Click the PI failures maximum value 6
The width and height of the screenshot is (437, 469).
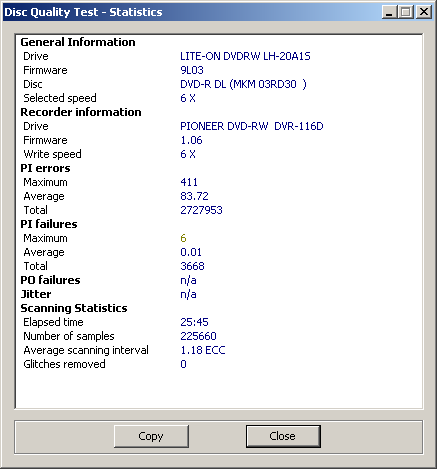point(183,238)
